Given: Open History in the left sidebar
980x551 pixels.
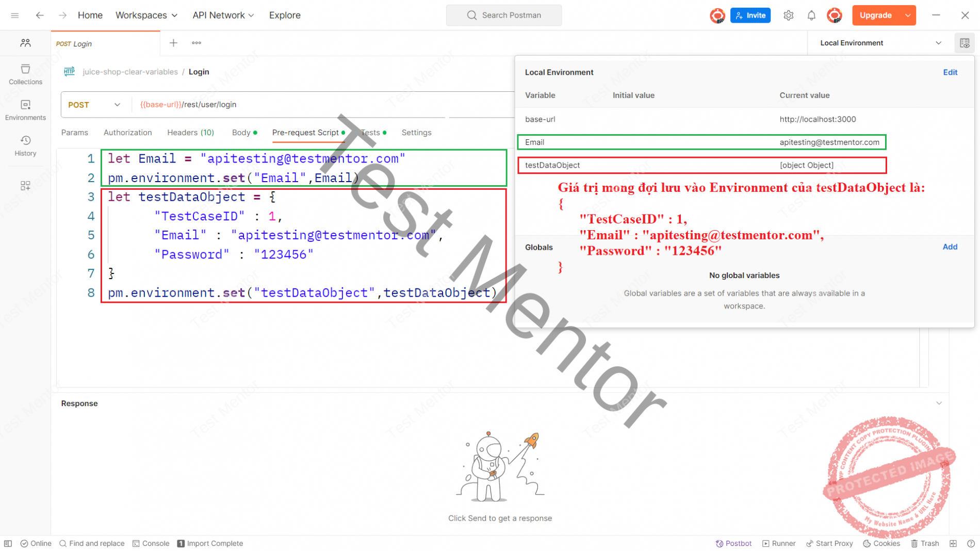Looking at the screenshot, I should click(x=25, y=145).
